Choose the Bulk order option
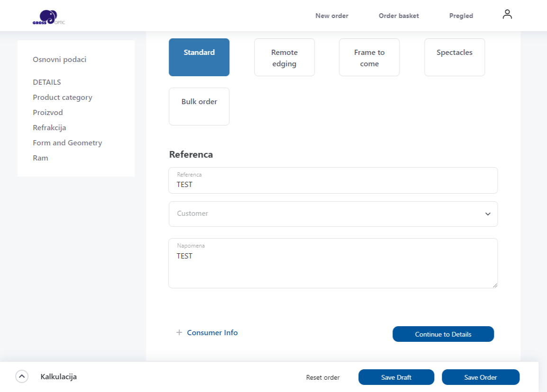 [199, 107]
